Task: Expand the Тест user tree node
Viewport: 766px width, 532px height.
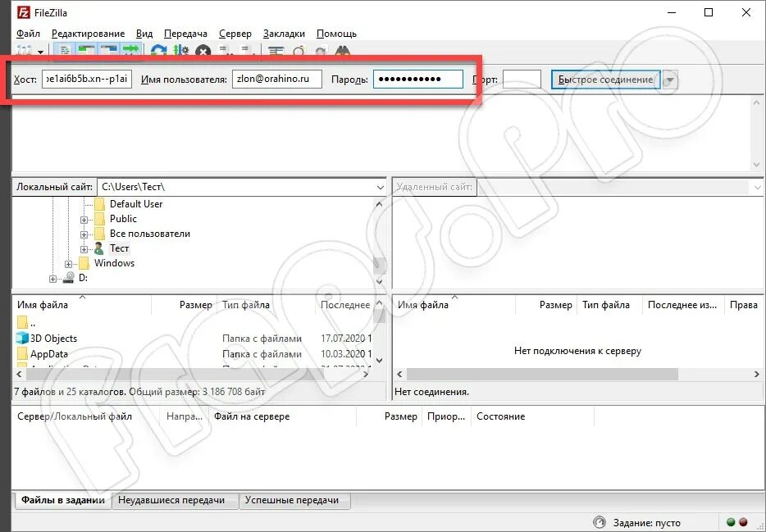Action: 84,249
